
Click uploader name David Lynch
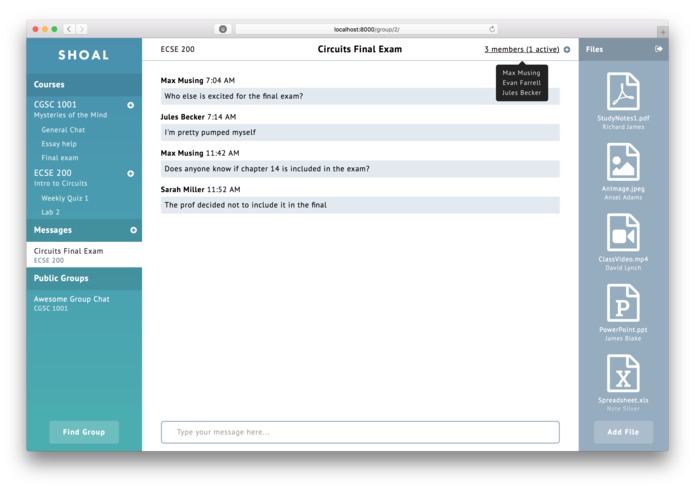click(x=623, y=268)
